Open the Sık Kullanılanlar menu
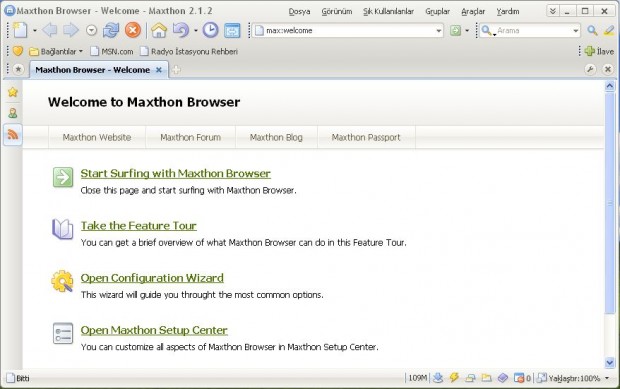Viewport: 620px width, 389px height. [388, 11]
